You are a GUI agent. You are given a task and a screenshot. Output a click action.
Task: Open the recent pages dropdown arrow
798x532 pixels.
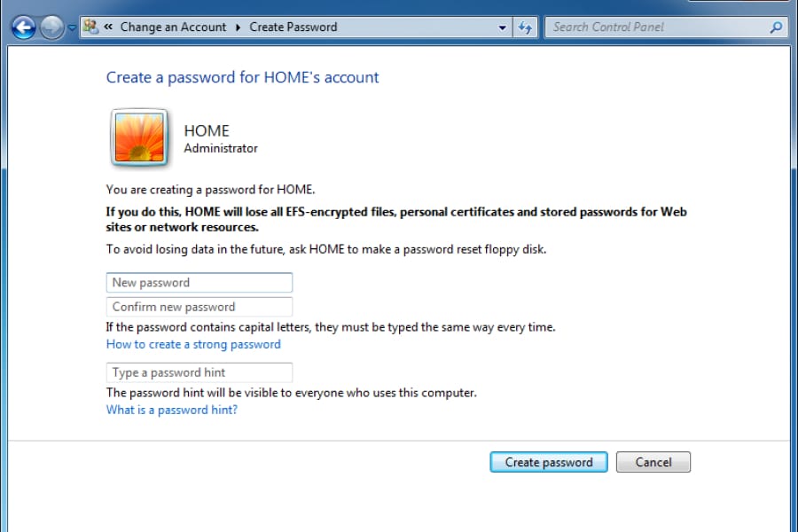[72, 27]
